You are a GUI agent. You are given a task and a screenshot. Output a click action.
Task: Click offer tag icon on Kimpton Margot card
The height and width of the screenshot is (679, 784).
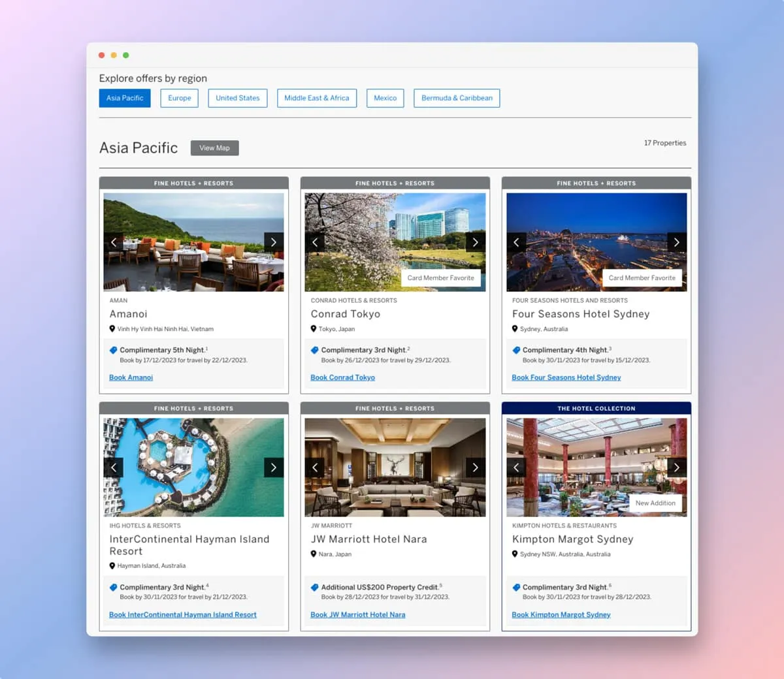click(516, 588)
